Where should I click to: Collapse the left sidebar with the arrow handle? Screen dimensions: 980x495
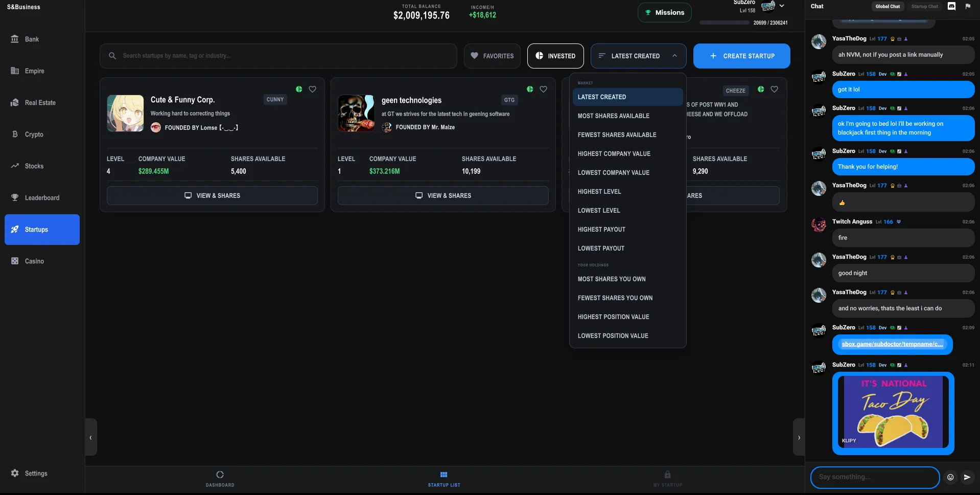coord(91,437)
